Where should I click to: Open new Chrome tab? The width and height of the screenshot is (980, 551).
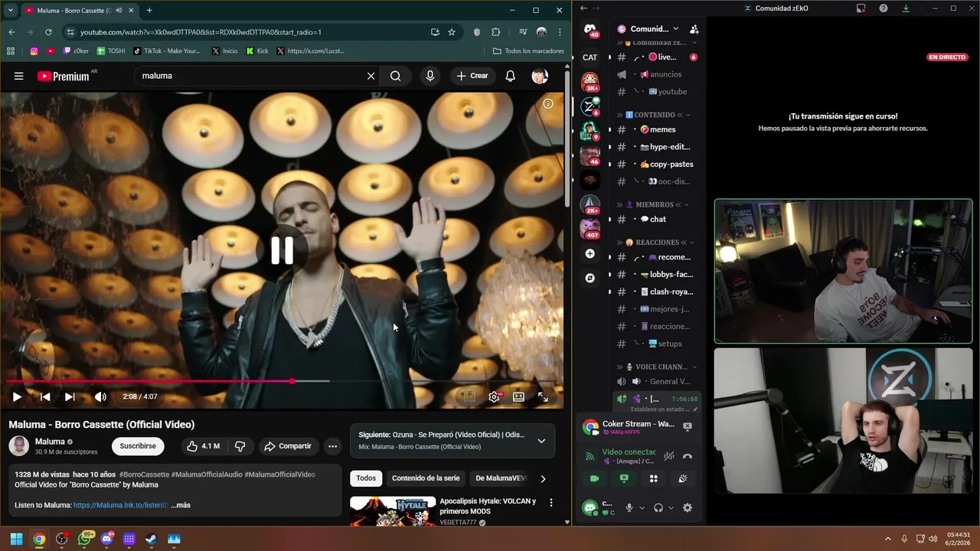point(149,10)
